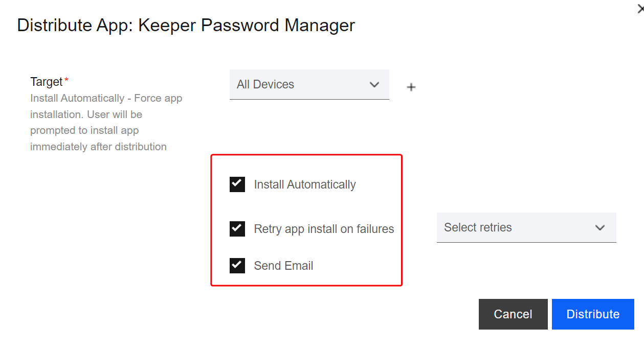Click the chevron arrow in Select retries

600,228
